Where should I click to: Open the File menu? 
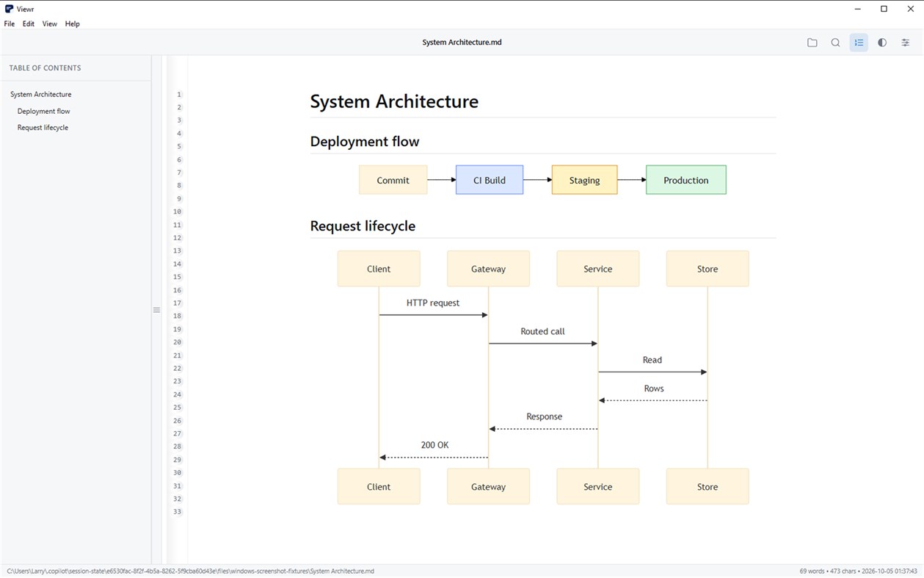(10, 24)
